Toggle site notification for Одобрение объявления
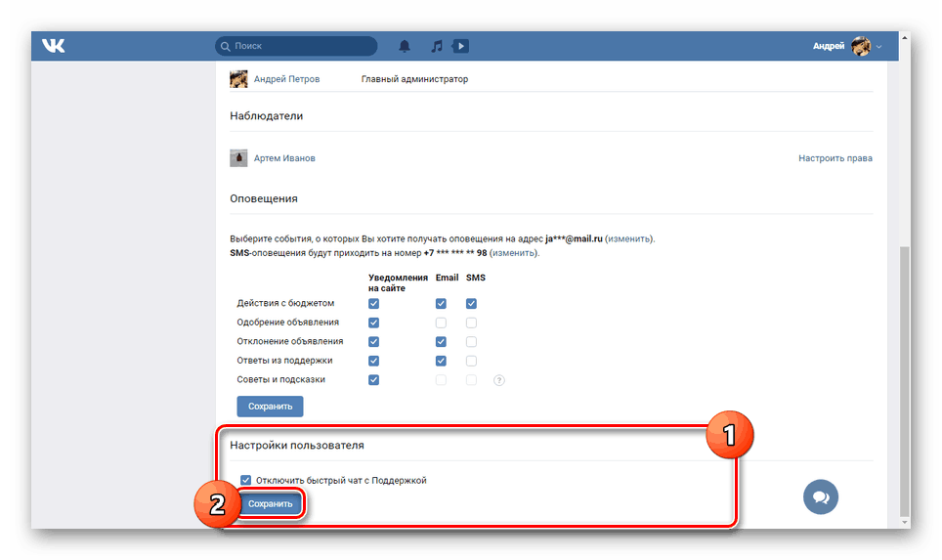 pyautogui.click(x=373, y=323)
